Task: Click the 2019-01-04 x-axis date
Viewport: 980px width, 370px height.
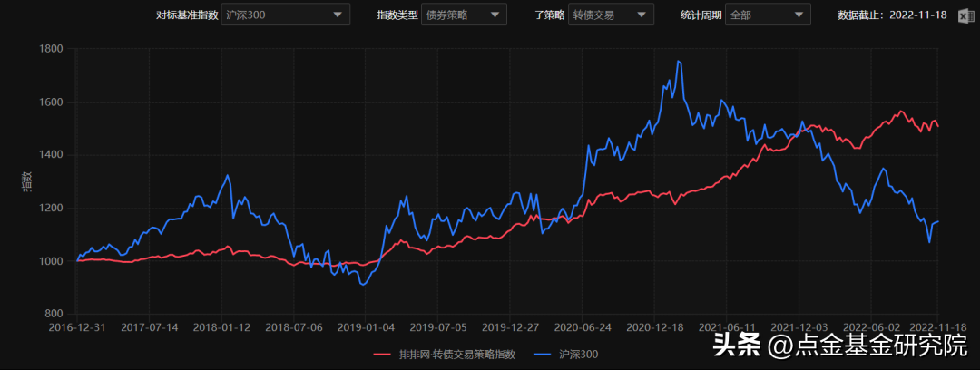Action: (366, 326)
